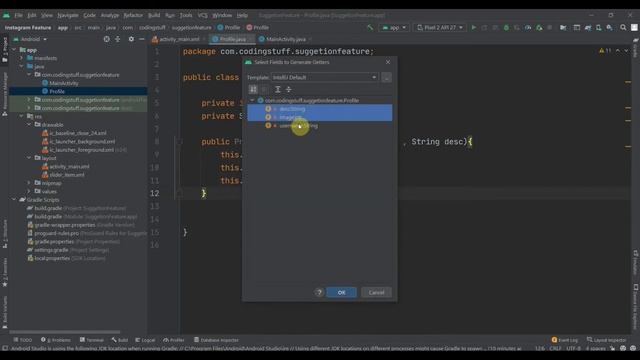Open the Pixel 2 API 27 device dropdown

pos(440,27)
